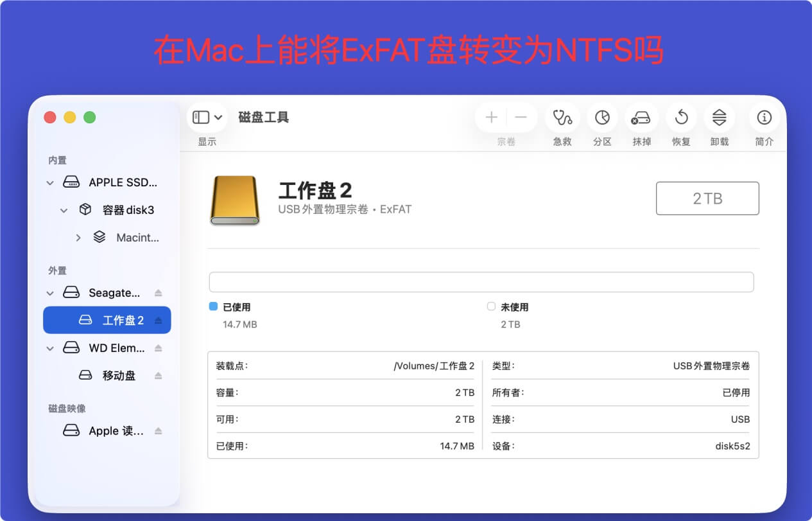Collapse the APPLE SSD tree entry
Viewport: 812px width, 521px height.
(x=49, y=182)
